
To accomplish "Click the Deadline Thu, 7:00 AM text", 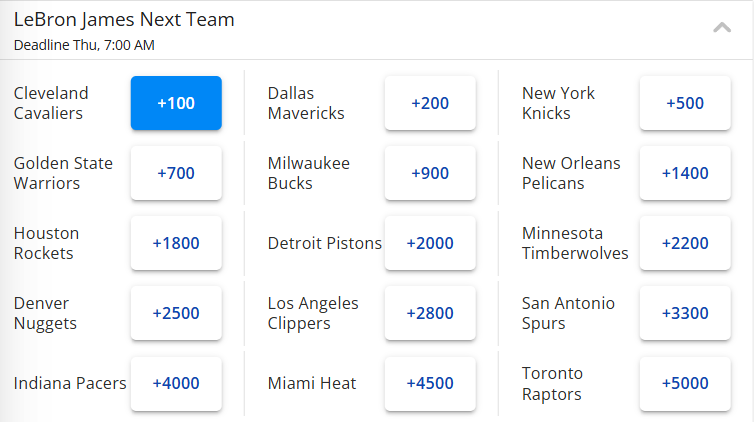I will (x=84, y=45).
